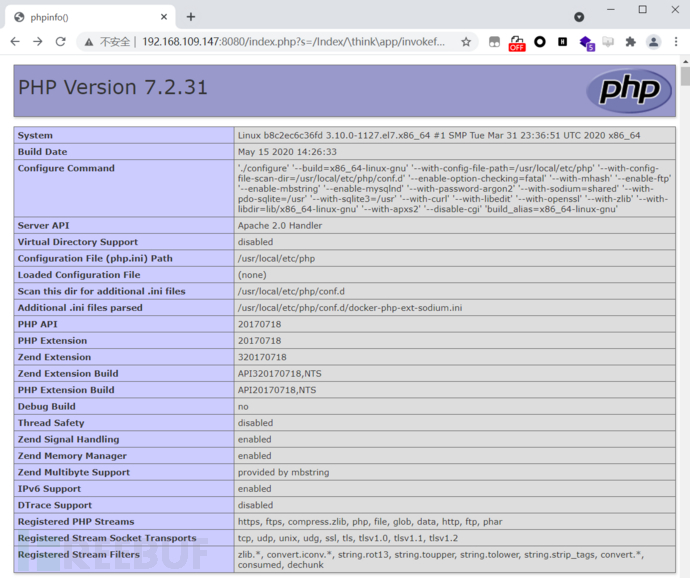Click the 'DTrace Support' label
690x578 pixels.
tap(55, 505)
